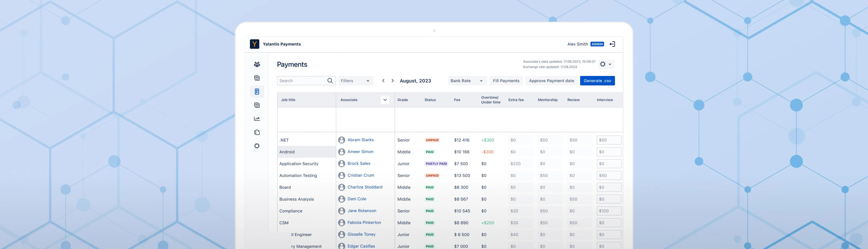Open the analytics chart icon in sidebar

(257, 119)
